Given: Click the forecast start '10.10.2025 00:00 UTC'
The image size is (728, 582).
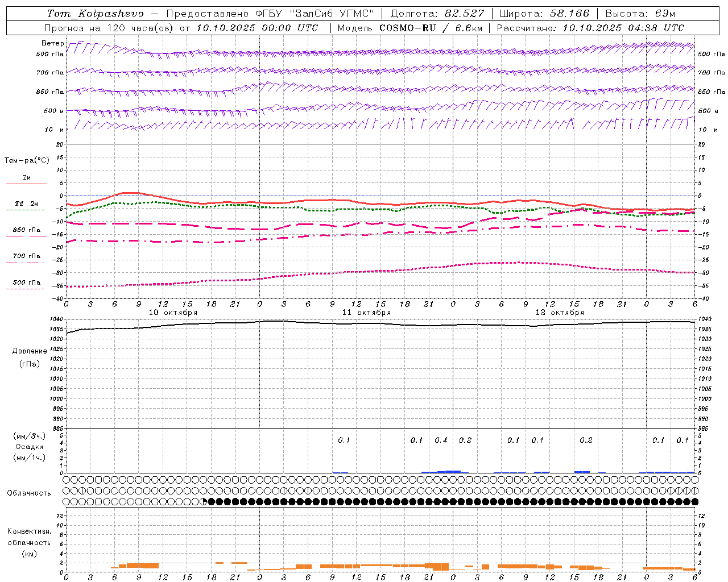Looking at the screenshot, I should 257,28.
